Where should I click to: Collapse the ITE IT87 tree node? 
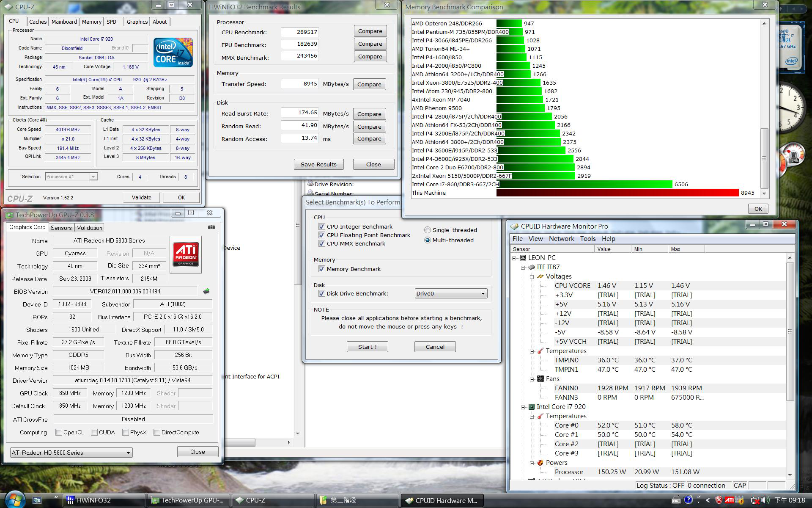[523, 267]
